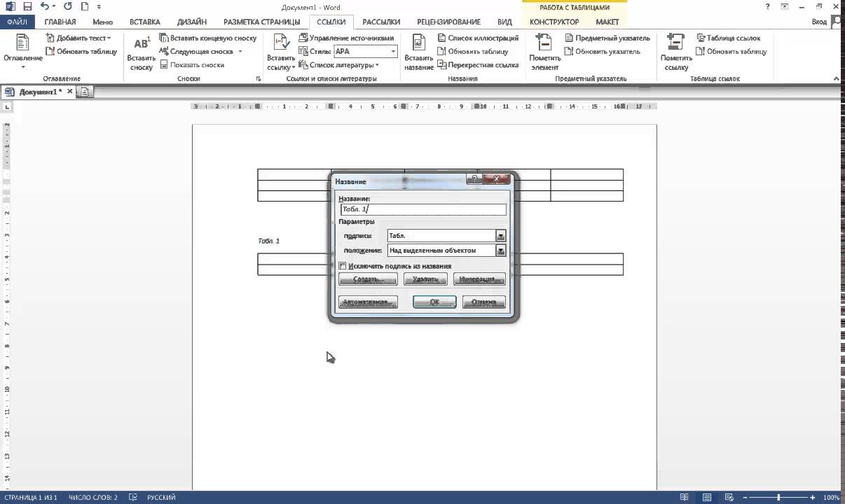Click the Redo icon in the title bar
The height and width of the screenshot is (504, 845).
[x=68, y=7]
